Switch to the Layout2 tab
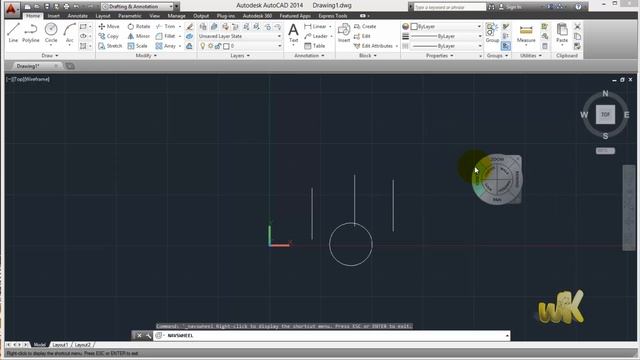Image resolution: width=640 pixels, height=360 pixels. coord(83,345)
